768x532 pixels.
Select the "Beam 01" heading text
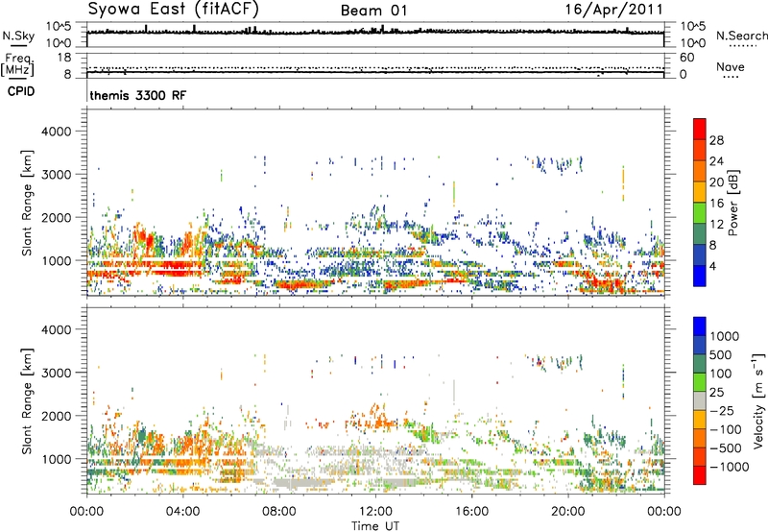(x=373, y=11)
